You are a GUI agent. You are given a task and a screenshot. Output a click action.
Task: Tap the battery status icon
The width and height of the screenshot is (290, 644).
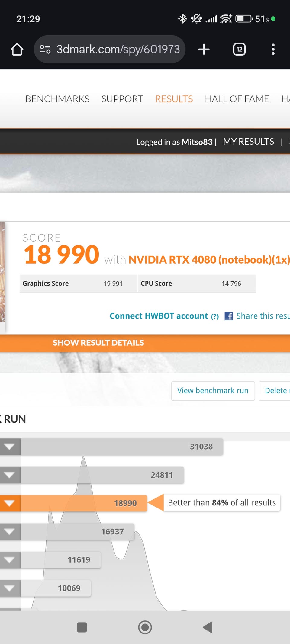(x=244, y=19)
